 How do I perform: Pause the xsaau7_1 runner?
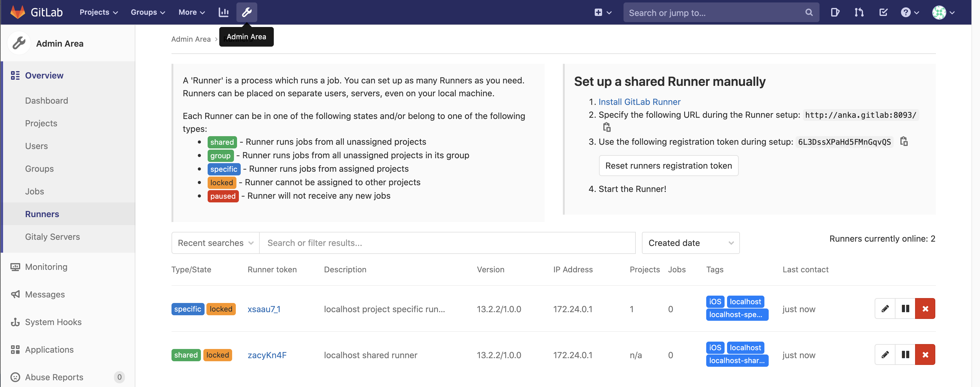(x=905, y=308)
